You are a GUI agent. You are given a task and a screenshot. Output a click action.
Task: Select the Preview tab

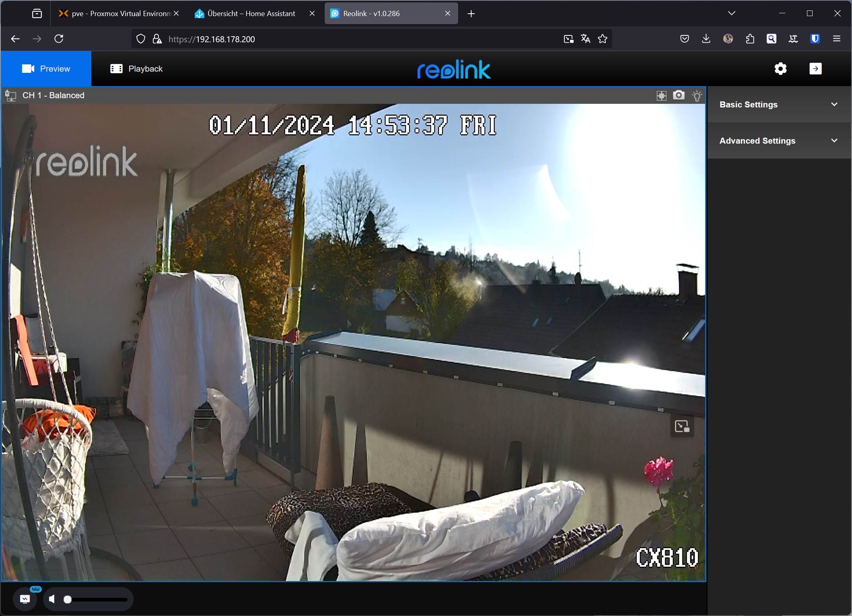click(46, 69)
